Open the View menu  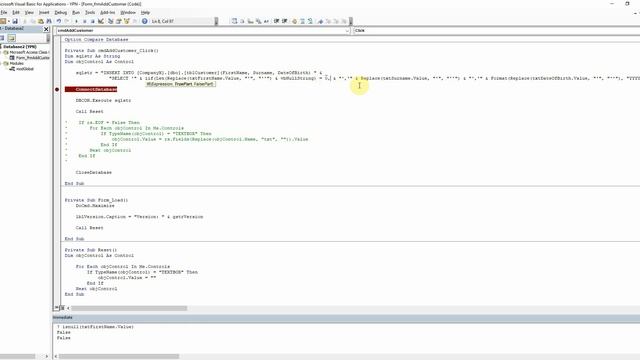(x=29, y=13)
